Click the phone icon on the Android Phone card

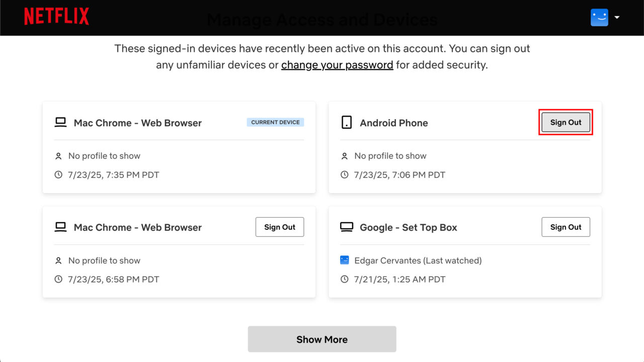coord(347,122)
